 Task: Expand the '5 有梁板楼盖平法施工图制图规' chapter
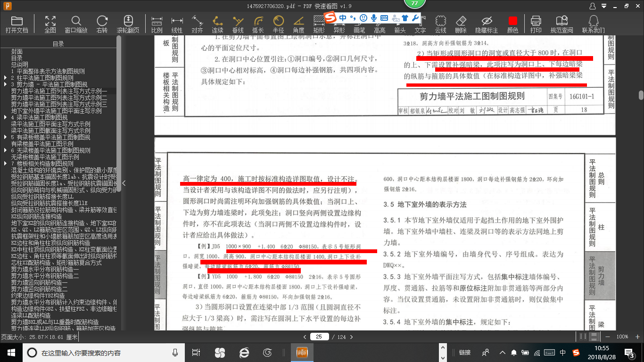point(5,137)
